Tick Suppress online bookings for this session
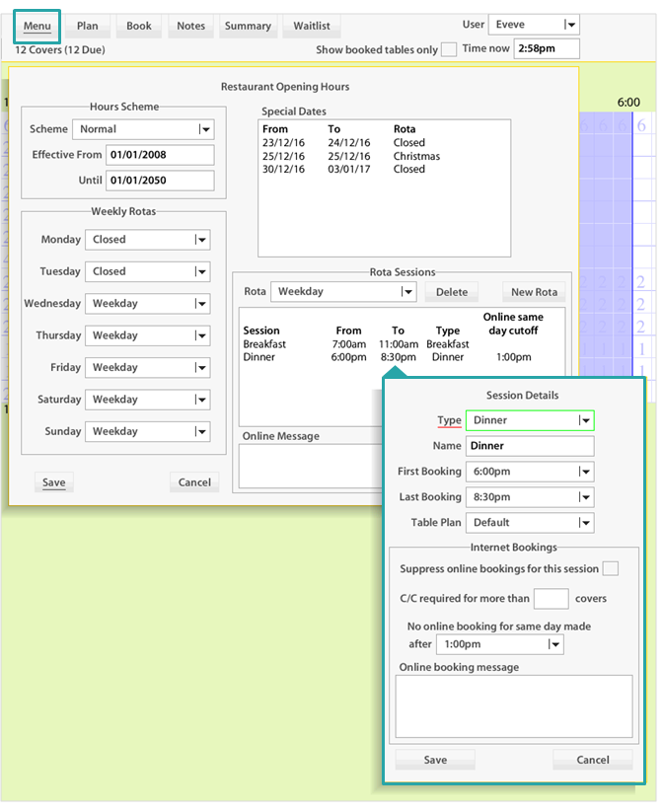Viewport: 662px width, 812px height. coord(610,568)
